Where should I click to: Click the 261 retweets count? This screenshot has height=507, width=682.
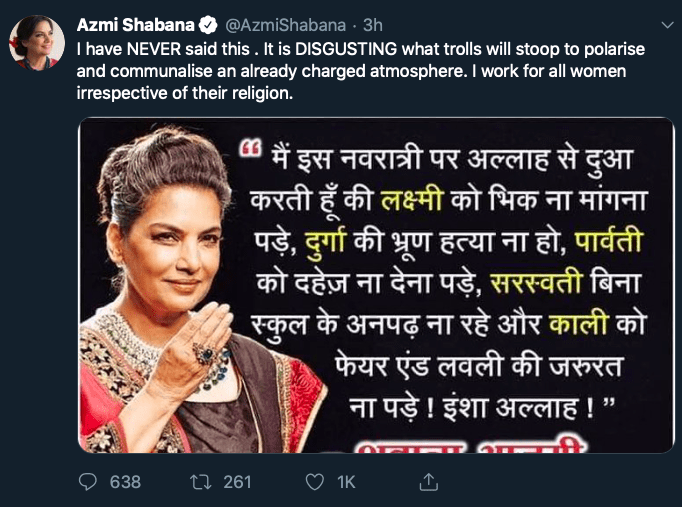click(237, 482)
